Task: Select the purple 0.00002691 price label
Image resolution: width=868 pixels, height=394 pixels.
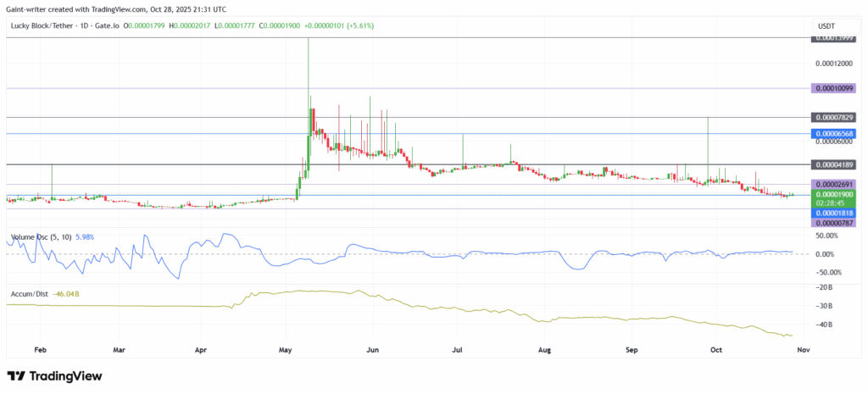Action: point(834,184)
